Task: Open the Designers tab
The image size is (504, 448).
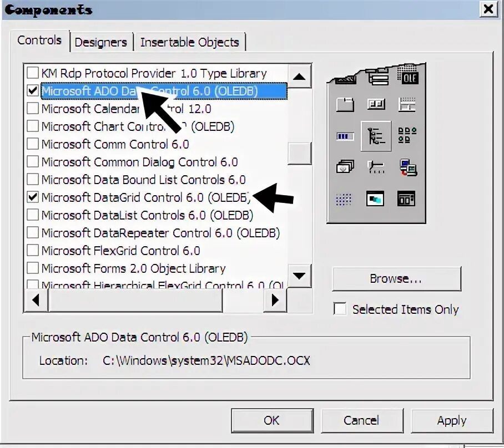Action: tap(101, 42)
